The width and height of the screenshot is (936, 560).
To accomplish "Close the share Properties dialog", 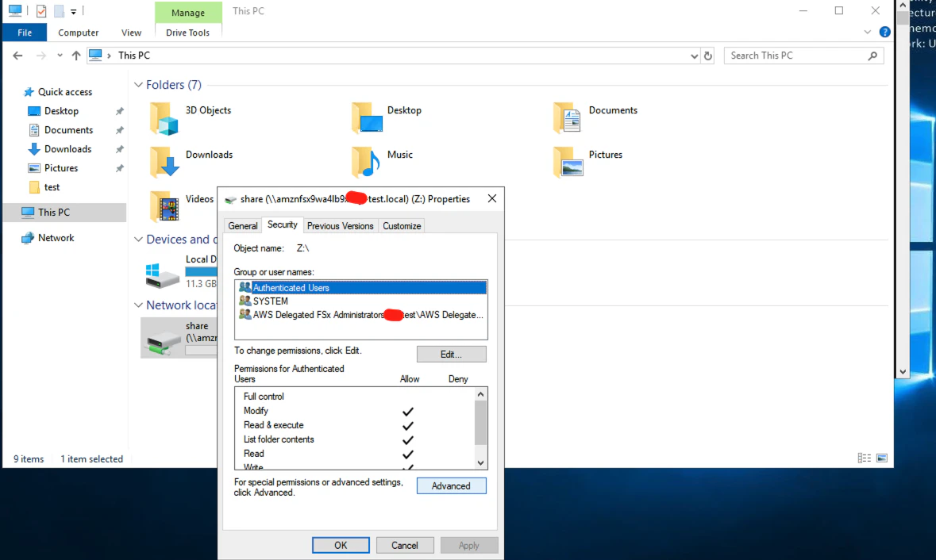I will 492,198.
